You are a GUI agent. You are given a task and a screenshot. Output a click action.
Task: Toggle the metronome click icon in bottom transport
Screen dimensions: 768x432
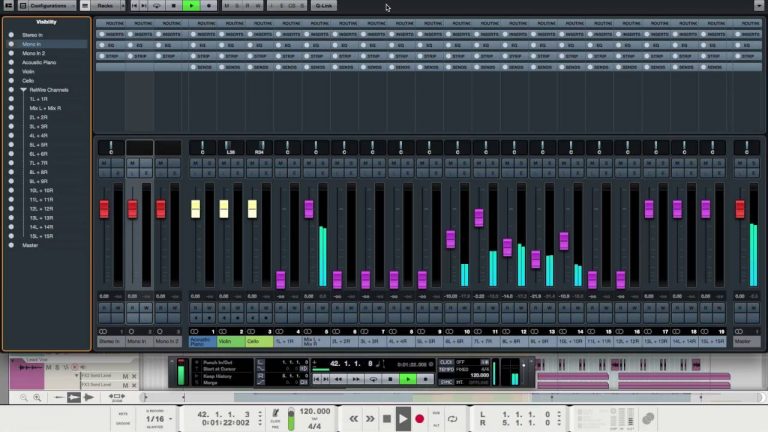[275, 415]
